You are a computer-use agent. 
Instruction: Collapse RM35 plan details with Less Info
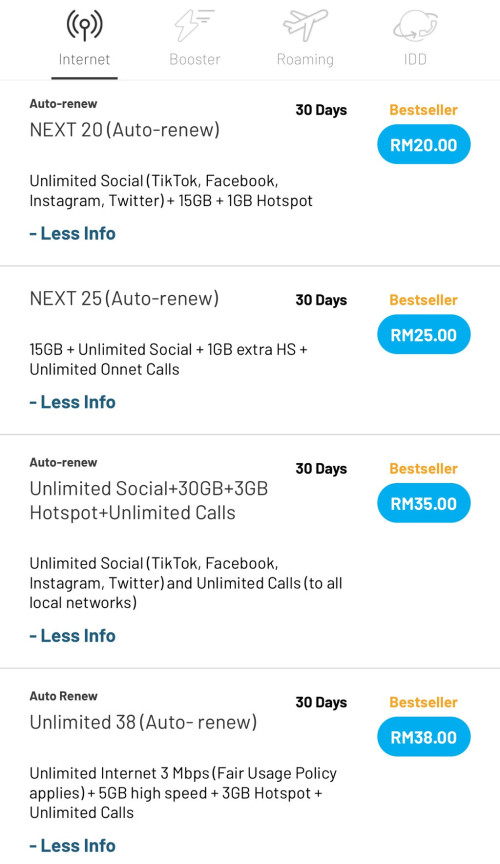pyautogui.click(x=72, y=635)
